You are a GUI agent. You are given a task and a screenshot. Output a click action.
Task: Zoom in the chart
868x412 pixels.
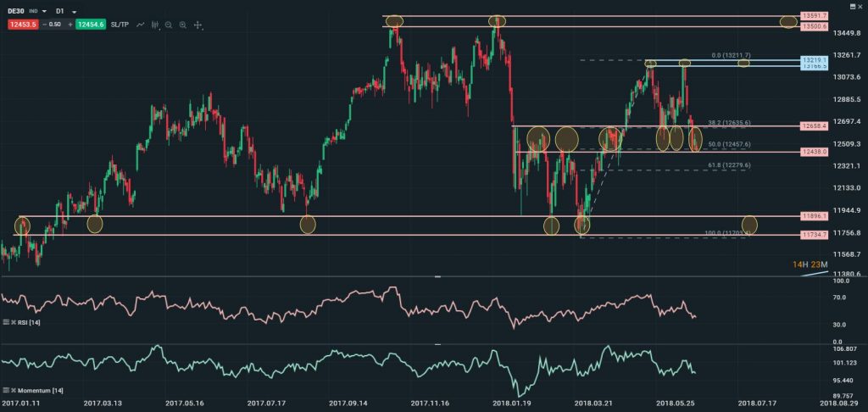pos(183,25)
